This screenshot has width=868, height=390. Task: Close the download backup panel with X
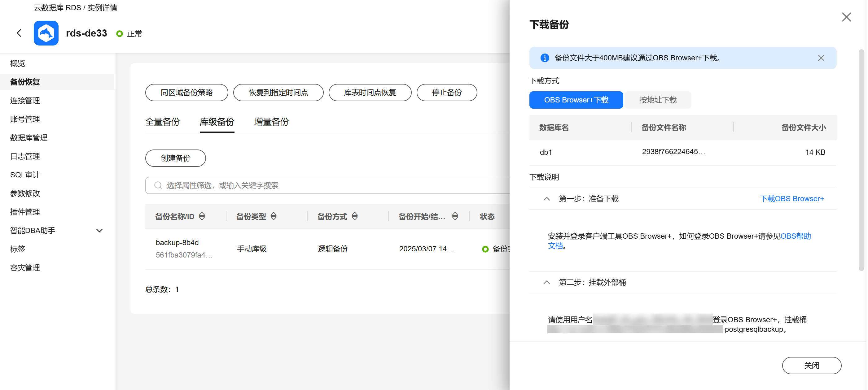pyautogui.click(x=846, y=17)
